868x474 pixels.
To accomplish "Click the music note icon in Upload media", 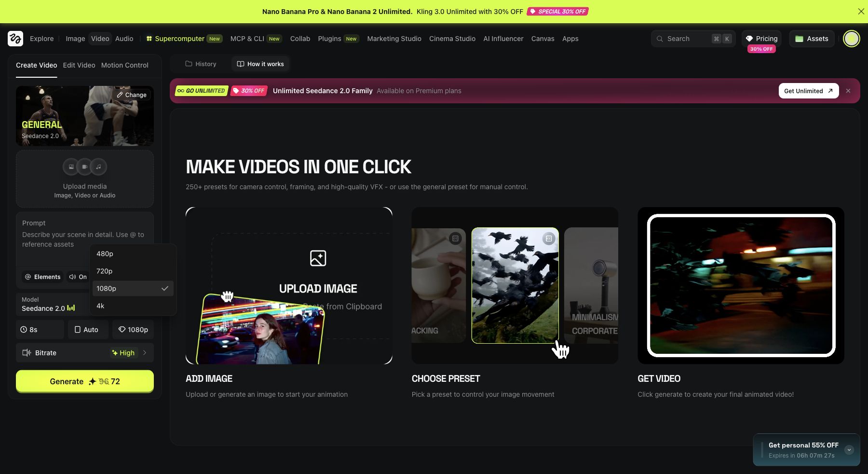I will (98, 167).
